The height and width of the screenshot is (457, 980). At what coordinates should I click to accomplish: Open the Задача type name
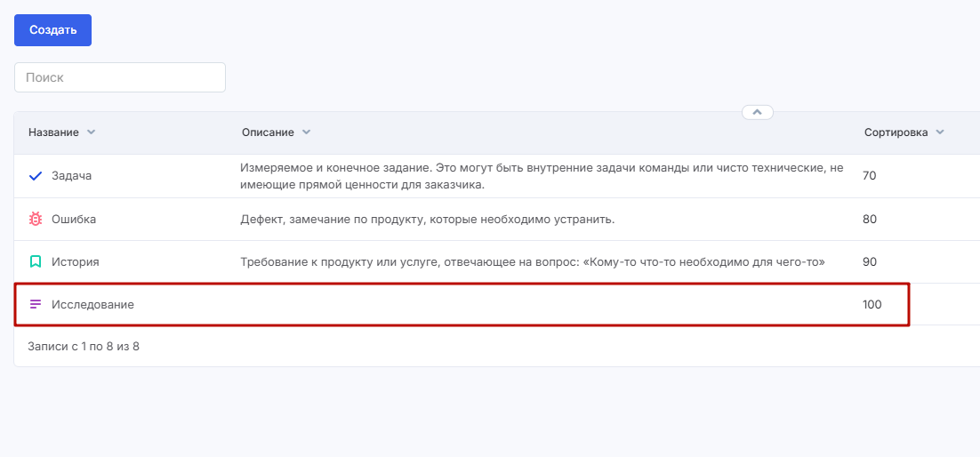pyautogui.click(x=71, y=176)
